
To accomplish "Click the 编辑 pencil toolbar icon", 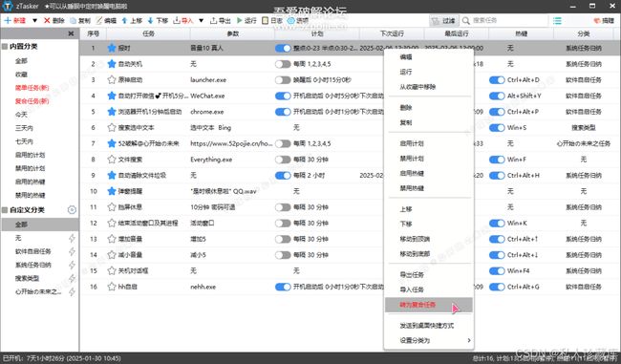I will [x=99, y=20].
